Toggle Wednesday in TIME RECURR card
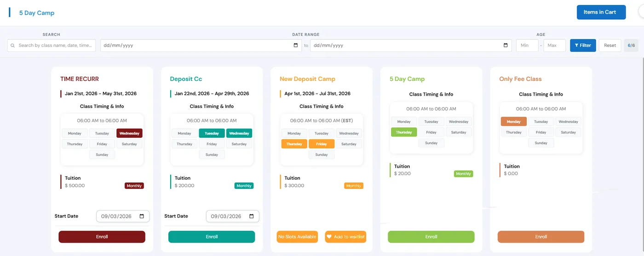 point(129,133)
